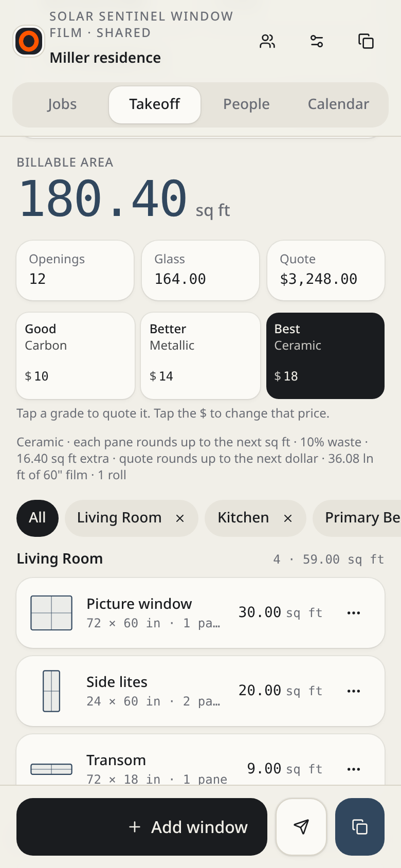Open the Picture window pane thumbnail
Image resolution: width=401 pixels, height=868 pixels.
pyautogui.click(x=51, y=613)
